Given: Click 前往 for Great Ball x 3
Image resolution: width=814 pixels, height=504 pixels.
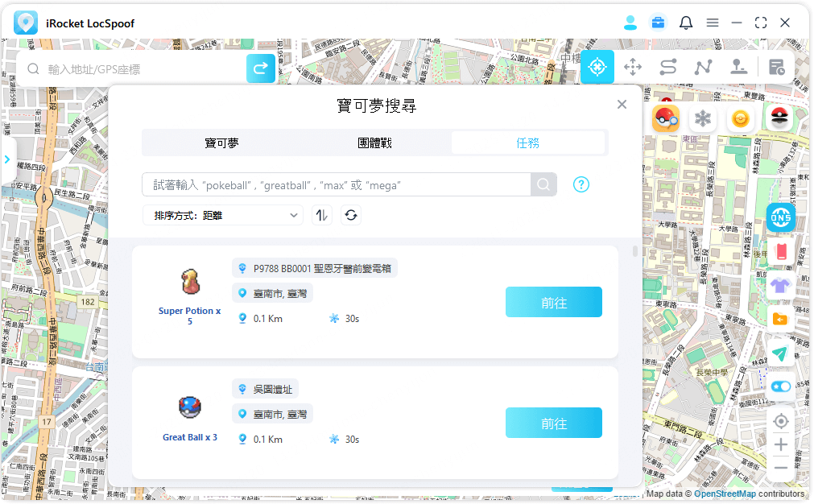Looking at the screenshot, I should 554,423.
